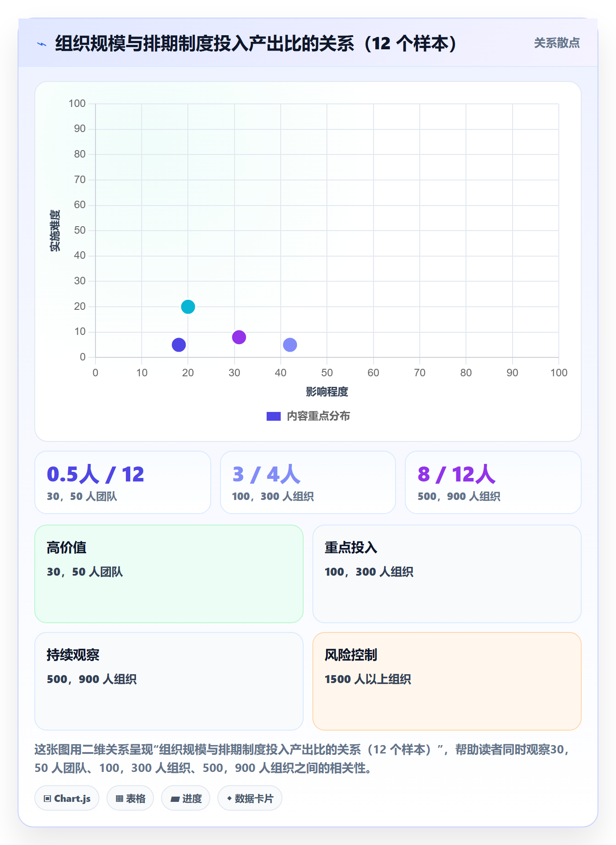Image resolution: width=616 pixels, height=845 pixels.
Task: Click the dark indigo scatter point
Action: [x=179, y=345]
